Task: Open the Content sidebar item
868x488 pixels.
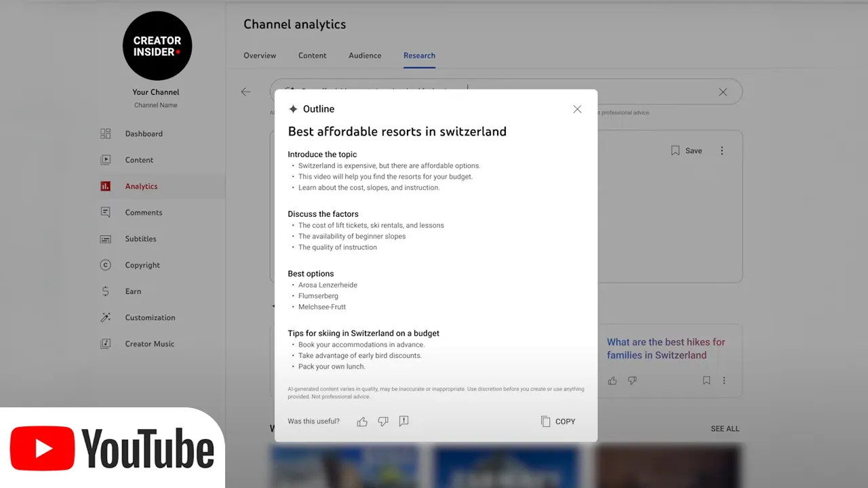Action: coord(139,160)
